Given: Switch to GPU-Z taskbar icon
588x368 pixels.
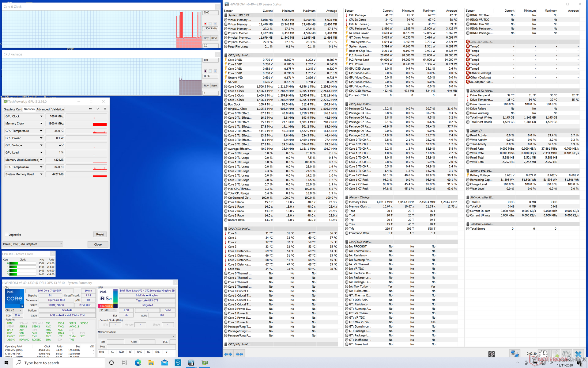Looking at the screenshot, I should 205,363.
